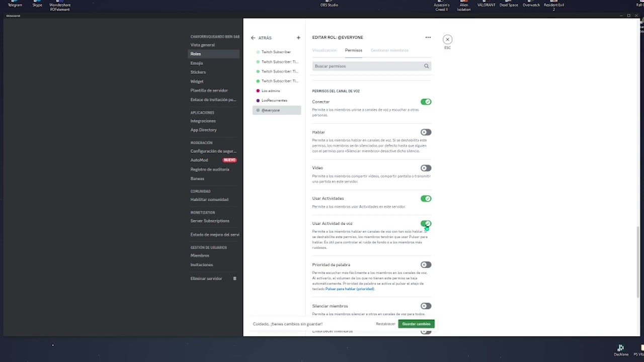Enable the Prioridad de palabra toggle
The image size is (644, 362).
tap(426, 265)
